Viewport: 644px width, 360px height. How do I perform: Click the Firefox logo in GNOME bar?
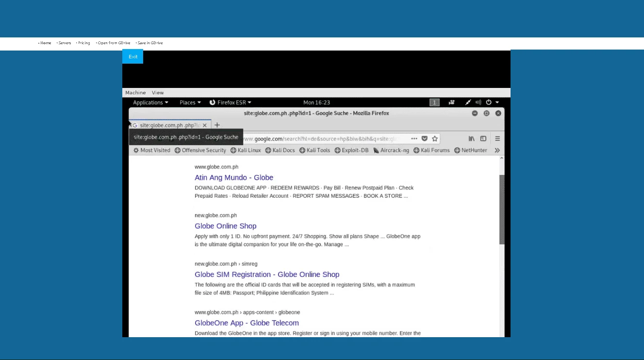click(x=213, y=103)
